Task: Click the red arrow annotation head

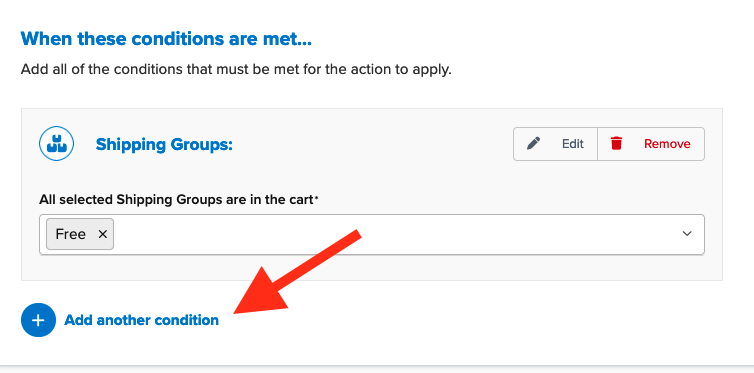Action: (x=262, y=296)
